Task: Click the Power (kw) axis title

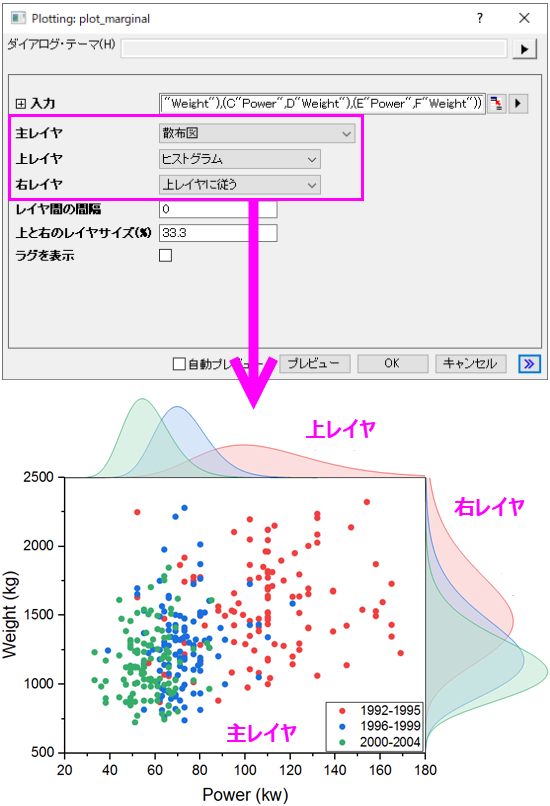Action: [x=245, y=795]
